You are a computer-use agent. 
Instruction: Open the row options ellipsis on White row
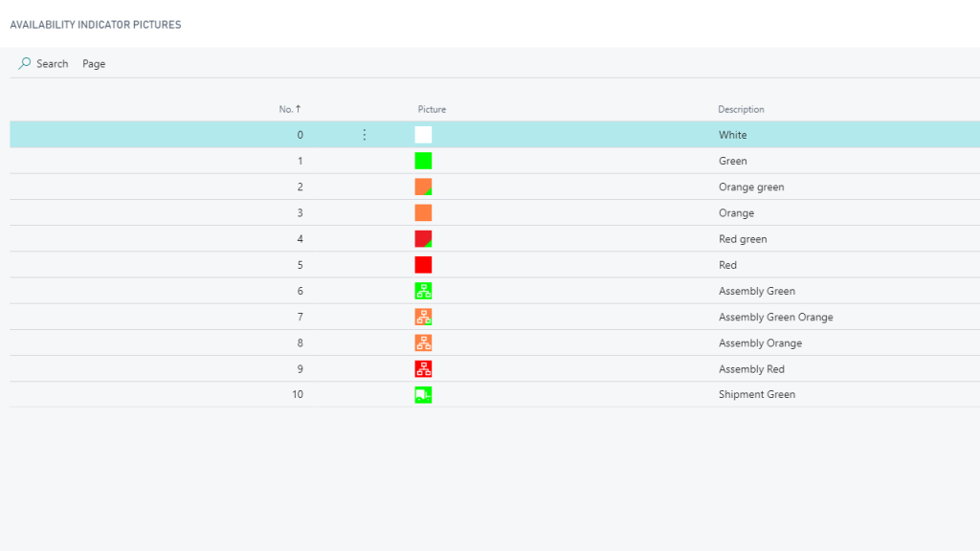[364, 134]
